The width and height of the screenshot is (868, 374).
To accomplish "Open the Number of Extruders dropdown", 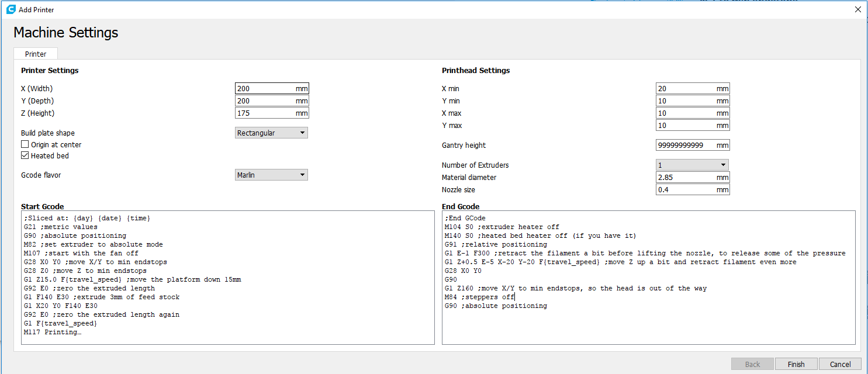I will click(x=692, y=165).
